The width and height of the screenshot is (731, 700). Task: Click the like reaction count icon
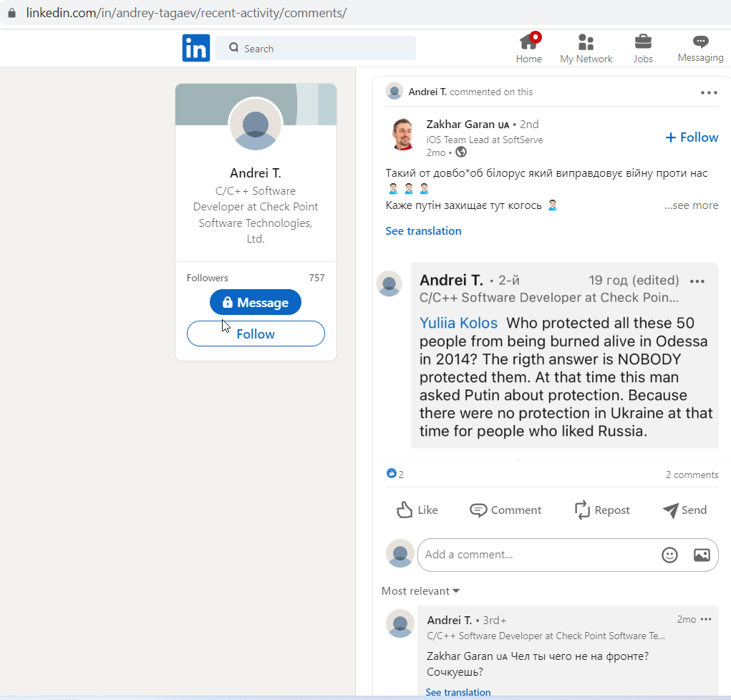tap(391, 474)
